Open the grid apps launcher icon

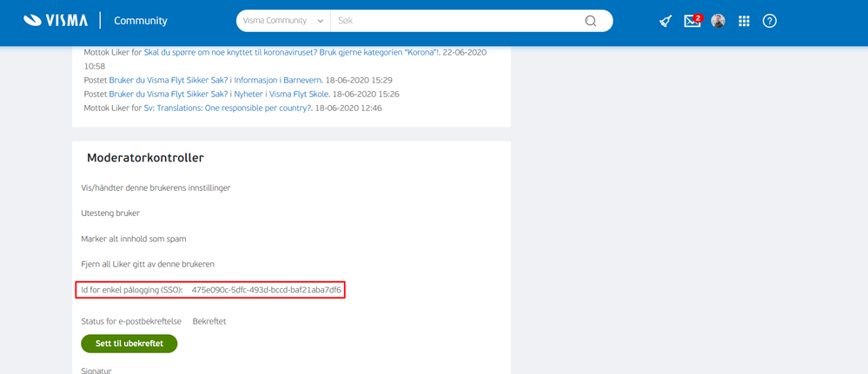tap(744, 21)
